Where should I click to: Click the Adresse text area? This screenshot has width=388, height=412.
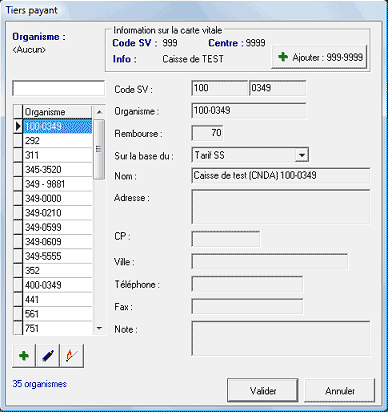tap(281, 207)
